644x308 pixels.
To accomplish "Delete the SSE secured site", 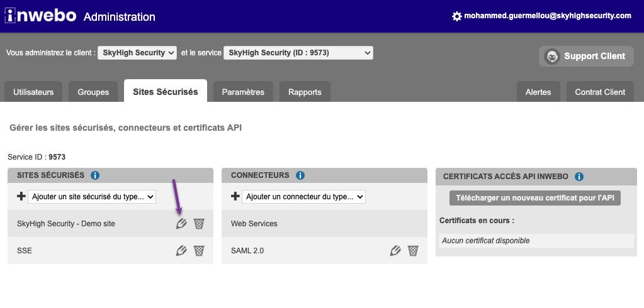I will click(x=199, y=250).
